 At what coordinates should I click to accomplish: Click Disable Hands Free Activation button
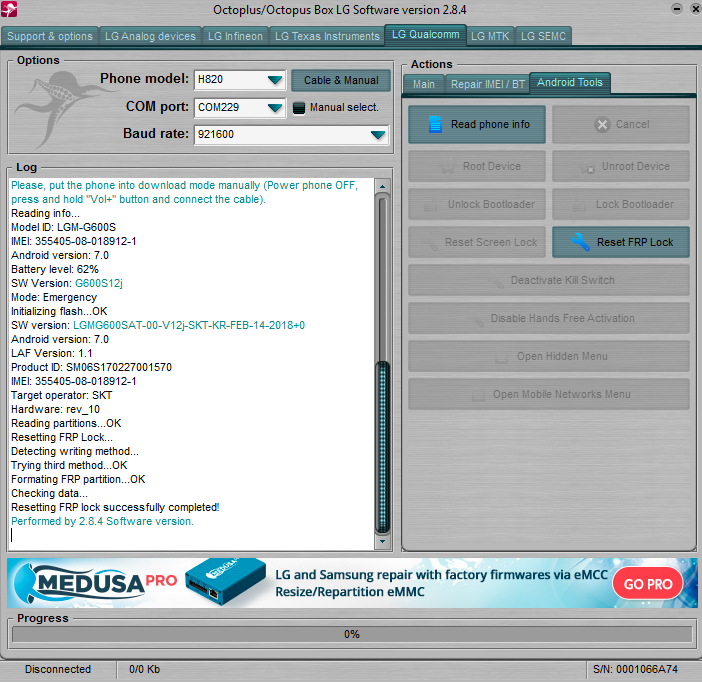[x=549, y=318]
